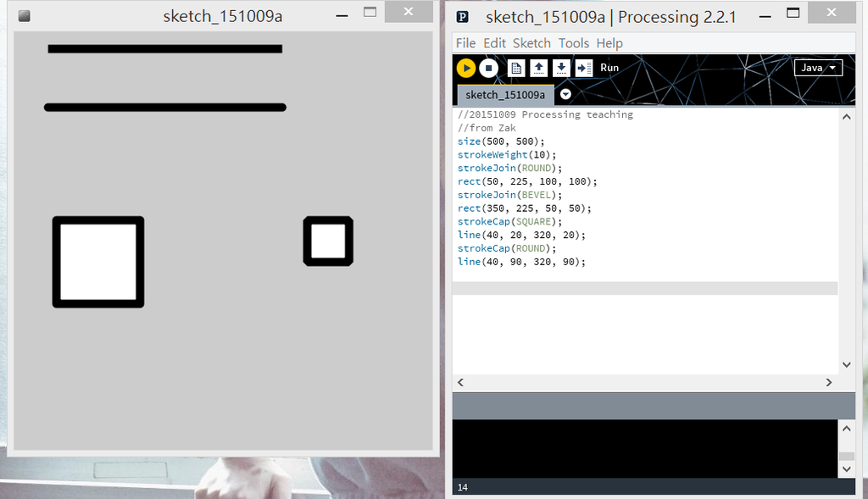Click the line 'rect(350, 225, 50, 50);'
The height and width of the screenshot is (499, 868).
click(524, 208)
